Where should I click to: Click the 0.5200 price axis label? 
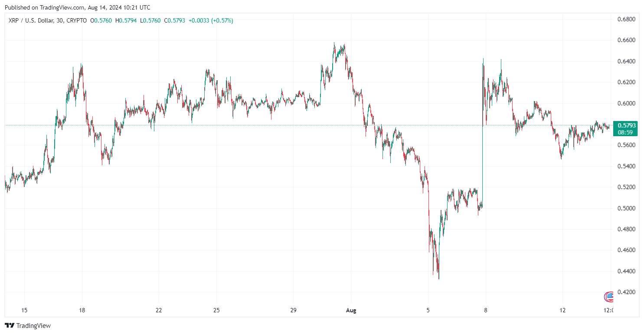(x=627, y=187)
